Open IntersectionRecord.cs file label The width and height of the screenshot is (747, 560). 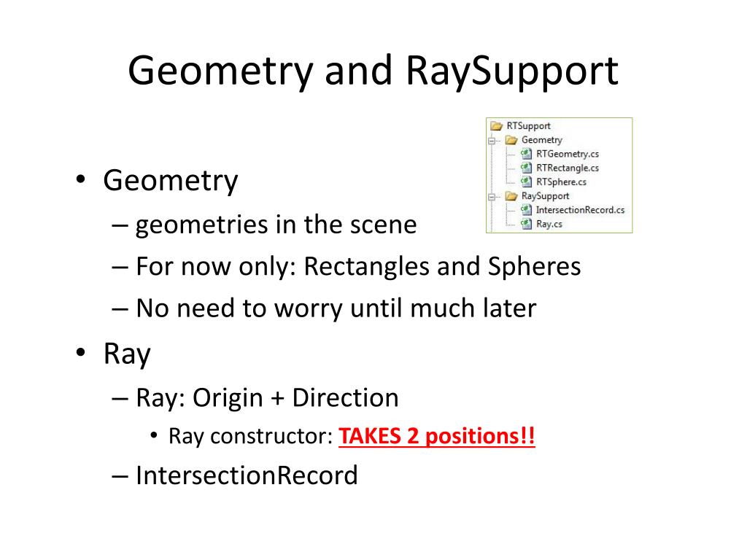tap(580, 209)
